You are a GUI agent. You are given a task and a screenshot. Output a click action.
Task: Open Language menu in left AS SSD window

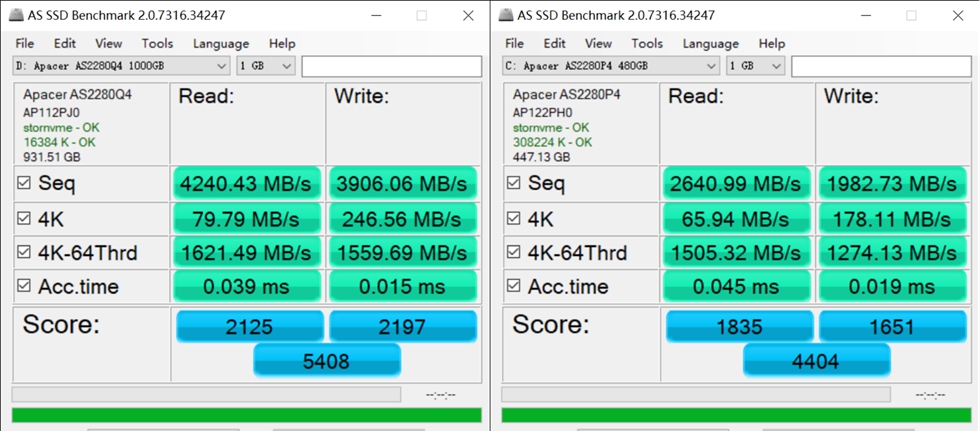tap(221, 44)
